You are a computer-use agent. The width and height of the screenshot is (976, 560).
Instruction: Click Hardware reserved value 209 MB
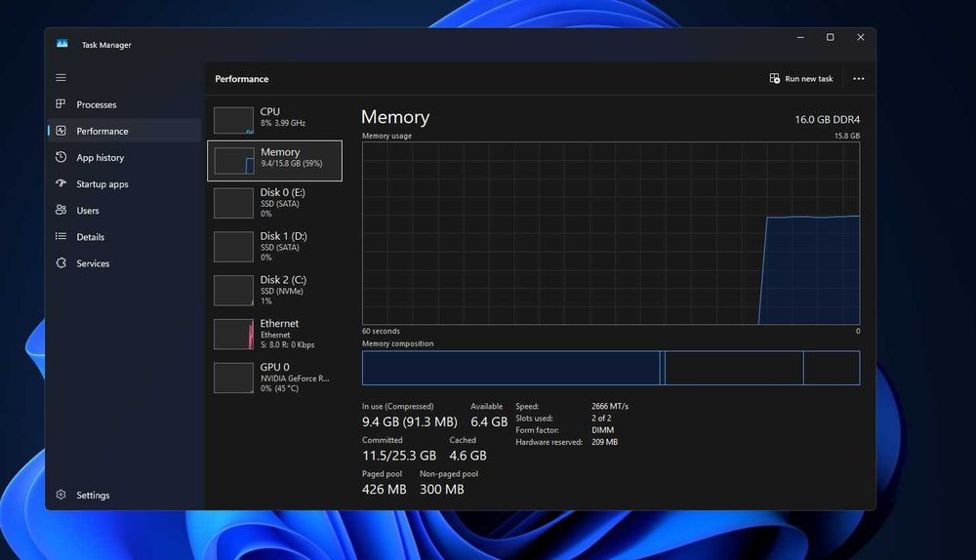(x=604, y=442)
